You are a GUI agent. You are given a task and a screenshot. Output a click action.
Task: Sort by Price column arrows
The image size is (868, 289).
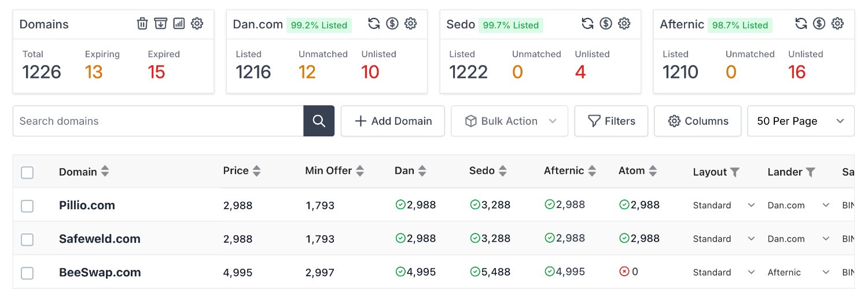click(257, 171)
